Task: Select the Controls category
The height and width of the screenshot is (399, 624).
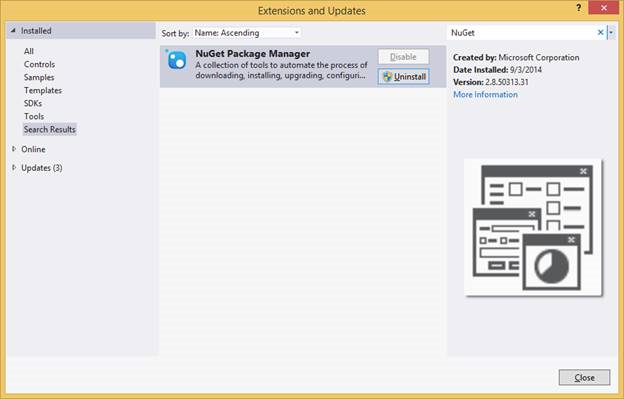Action: [x=39, y=64]
